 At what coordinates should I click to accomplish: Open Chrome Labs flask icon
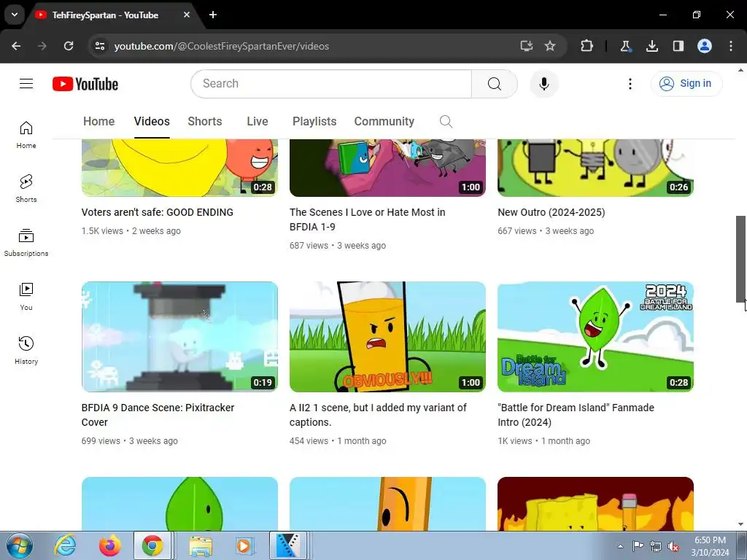[x=625, y=46]
